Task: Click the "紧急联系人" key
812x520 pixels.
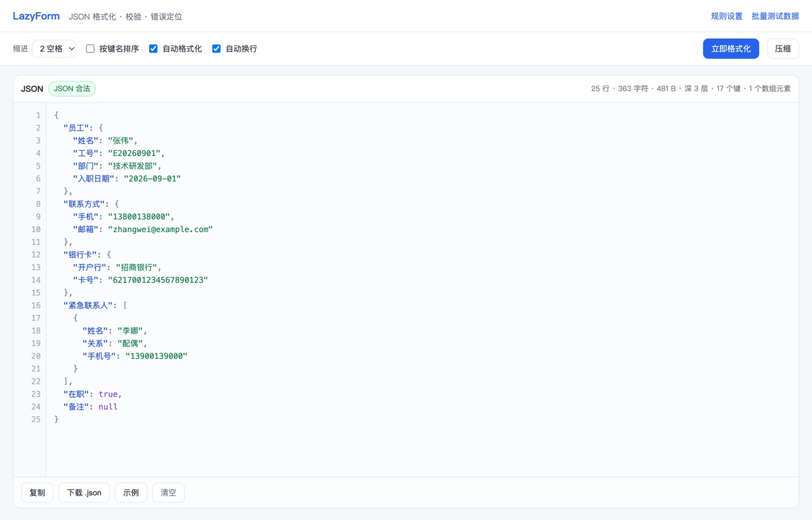Action: [88, 306]
